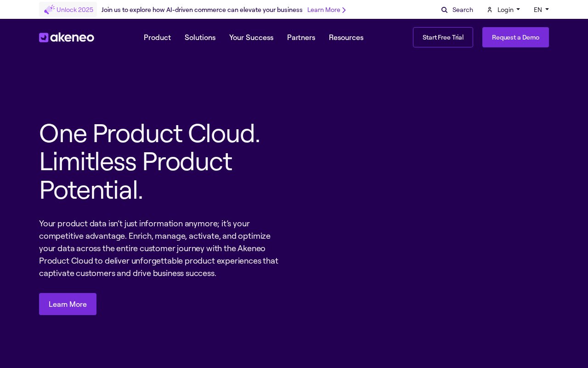
Task: Click the megaphone icon beside Unlock 2025
Action: [x=50, y=9]
